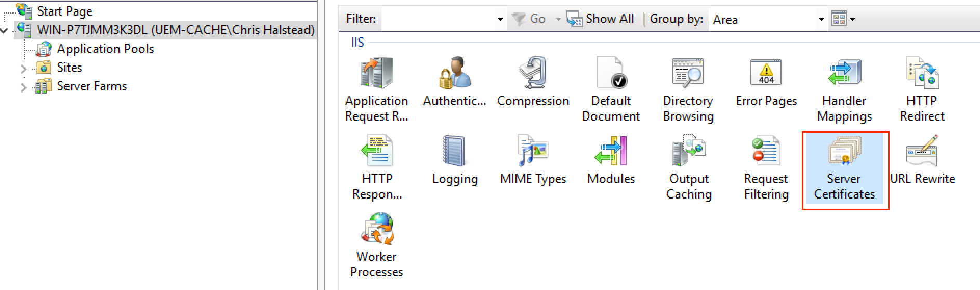Select Application Pools node
This screenshot has width=980, height=290.
[x=105, y=49]
